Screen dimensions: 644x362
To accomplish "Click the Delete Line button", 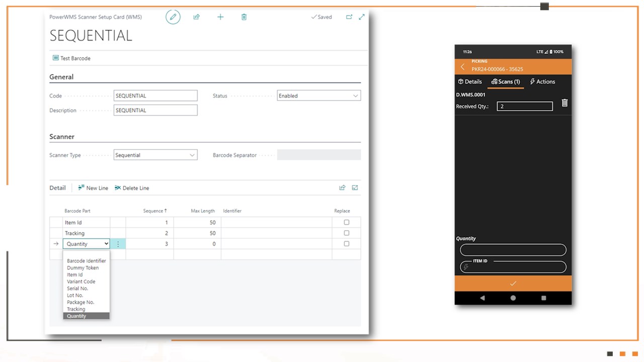I will [132, 188].
